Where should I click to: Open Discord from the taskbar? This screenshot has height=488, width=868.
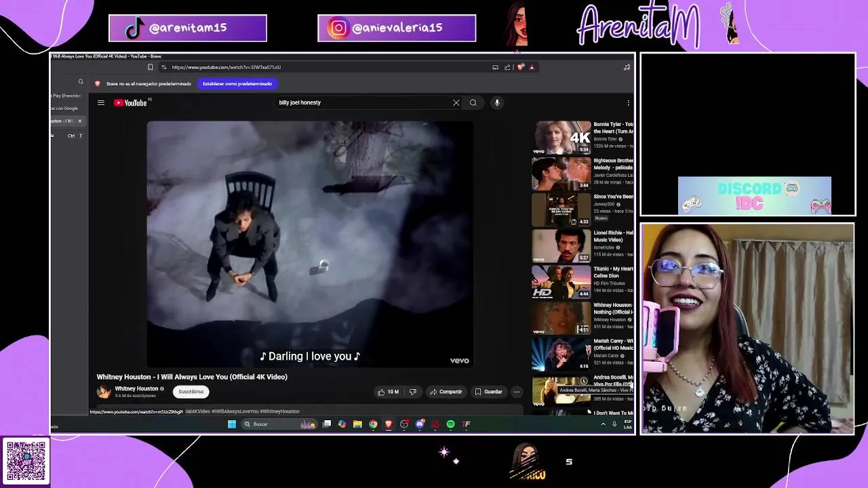click(x=420, y=424)
